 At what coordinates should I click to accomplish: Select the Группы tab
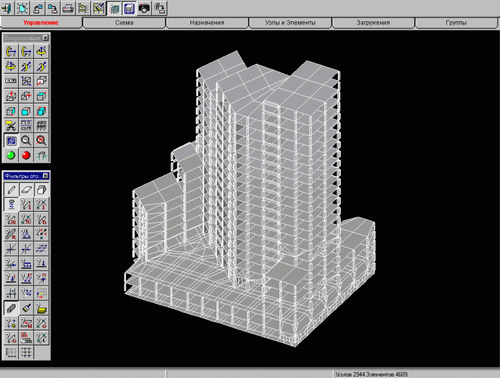point(456,23)
